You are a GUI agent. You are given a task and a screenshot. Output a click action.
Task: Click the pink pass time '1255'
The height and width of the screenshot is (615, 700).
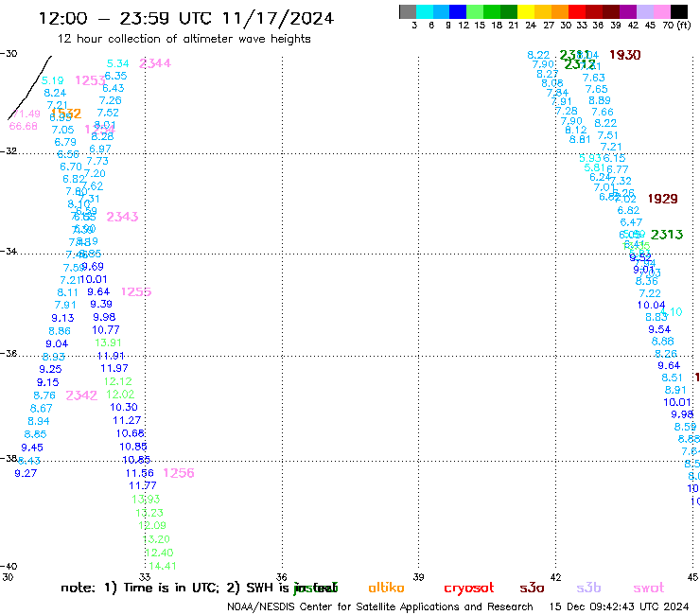[x=136, y=291]
